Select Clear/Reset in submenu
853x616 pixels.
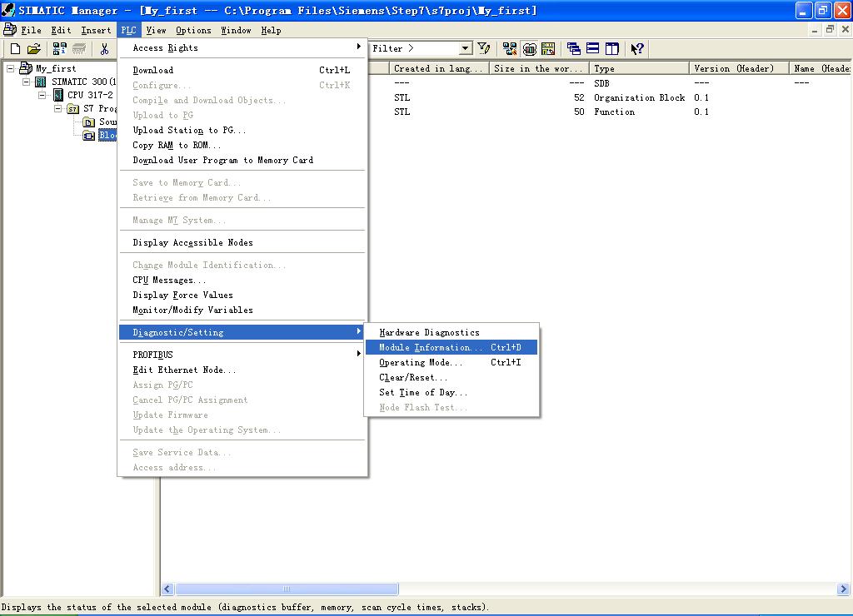pyautogui.click(x=451, y=377)
